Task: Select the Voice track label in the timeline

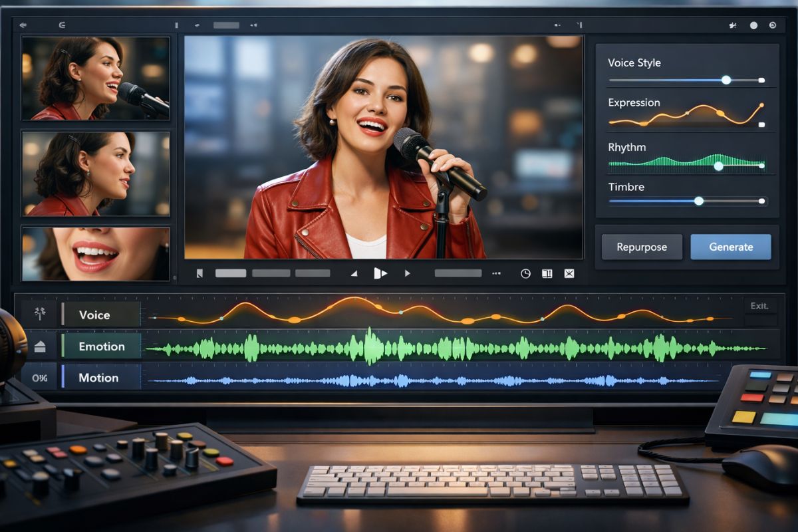Action: coord(96,315)
